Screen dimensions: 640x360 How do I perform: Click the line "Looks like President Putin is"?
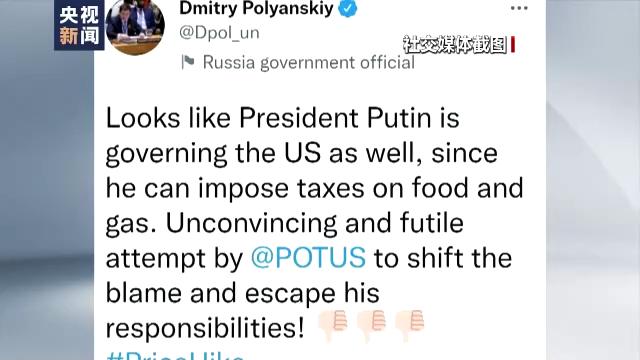[282, 118]
